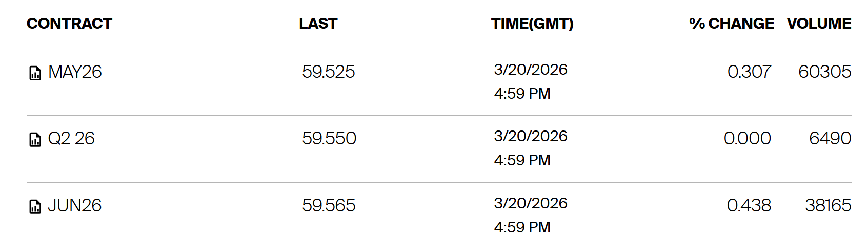Click the JUN26 volume 38165

coord(828,205)
